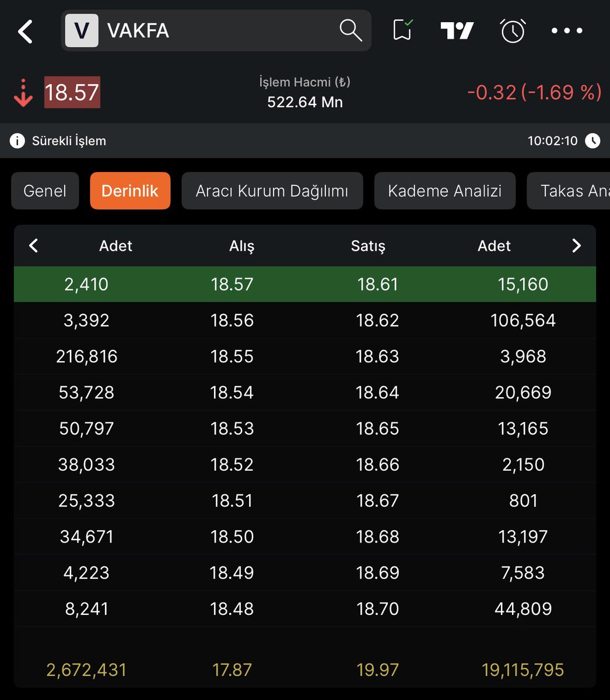Select ask price 18.62

point(377,320)
